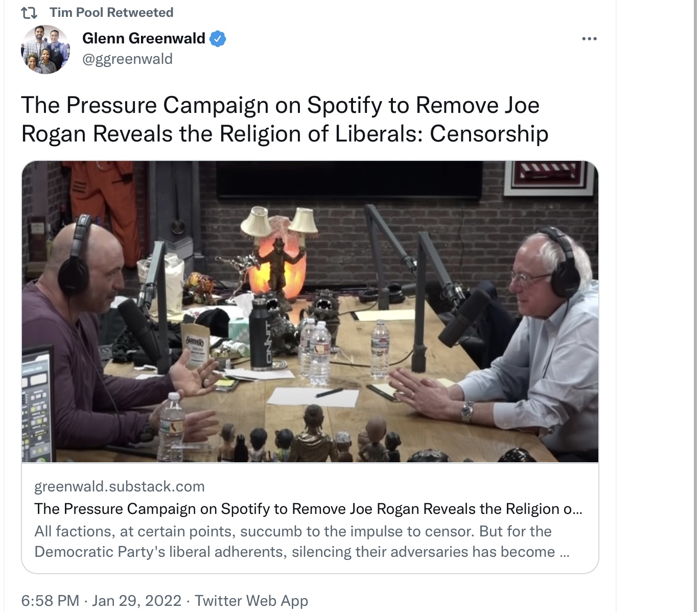This screenshot has height=612, width=700.
Task: Open the Jan 29, 2022 date link
Action: [x=137, y=600]
